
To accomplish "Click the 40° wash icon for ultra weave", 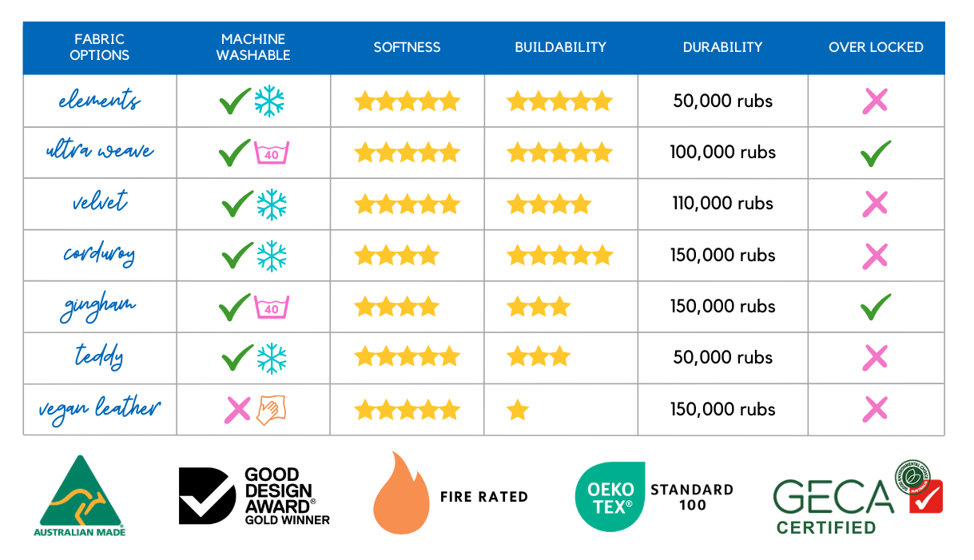I will [272, 153].
